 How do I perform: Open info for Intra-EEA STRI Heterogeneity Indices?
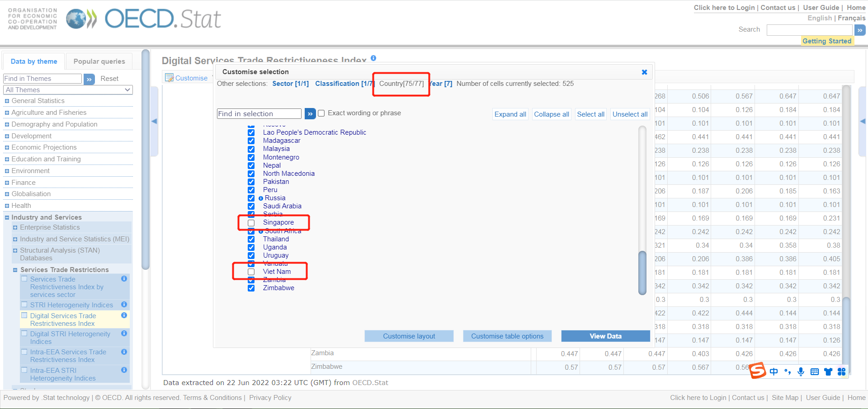tap(124, 370)
